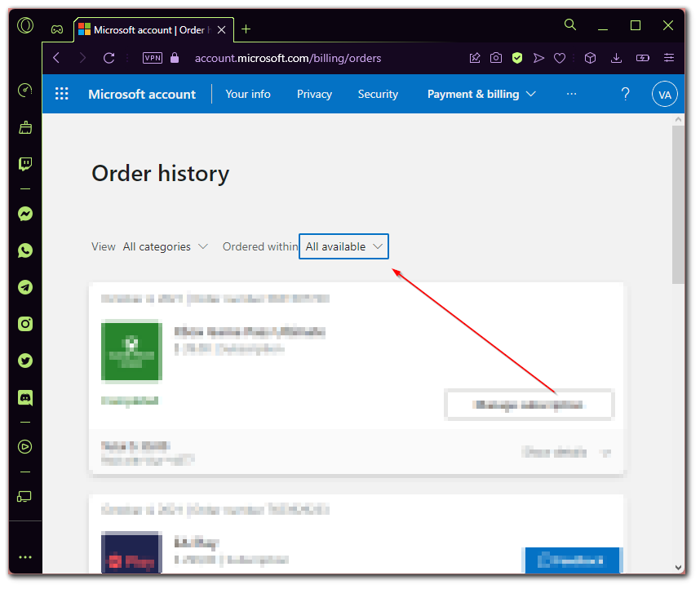Open the three-dot more navigation menu
Viewport: 700px width, 589px height.
coord(571,94)
